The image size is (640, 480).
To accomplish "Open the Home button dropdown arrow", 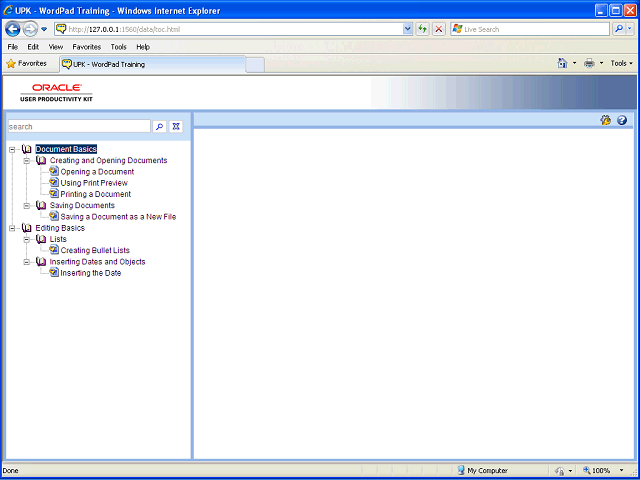I will tap(574, 63).
